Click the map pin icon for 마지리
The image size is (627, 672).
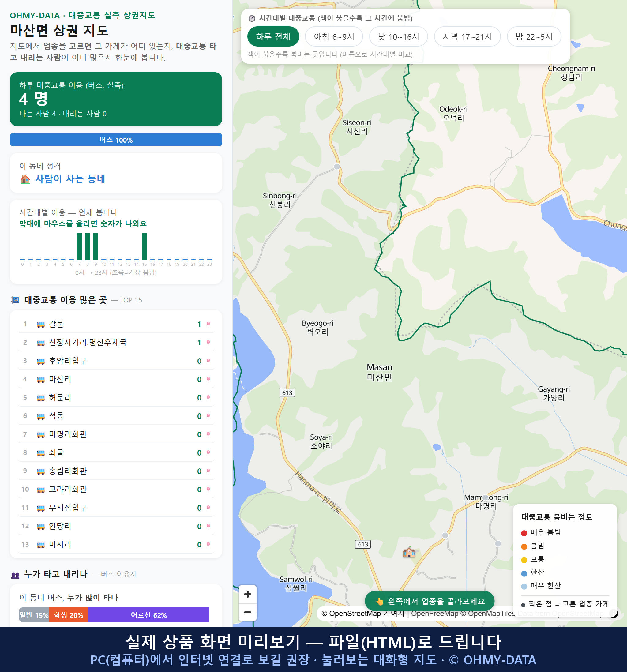click(x=208, y=545)
